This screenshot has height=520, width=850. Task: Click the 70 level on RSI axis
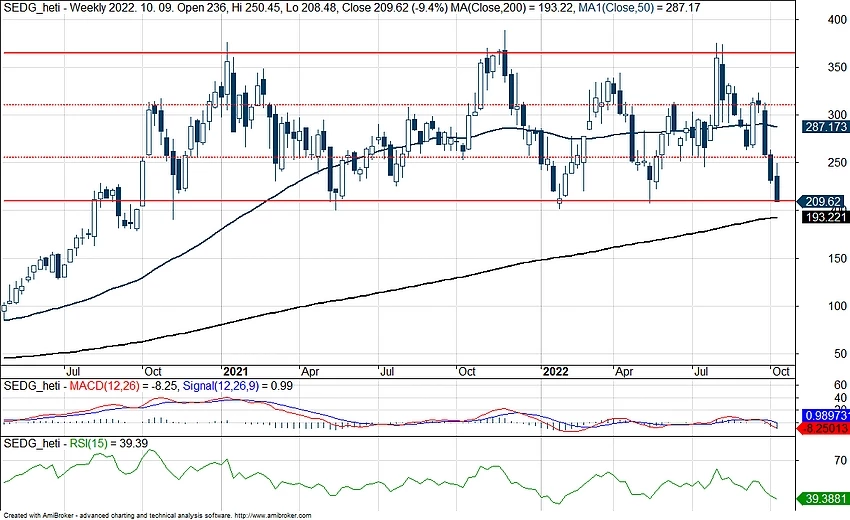pos(840,460)
